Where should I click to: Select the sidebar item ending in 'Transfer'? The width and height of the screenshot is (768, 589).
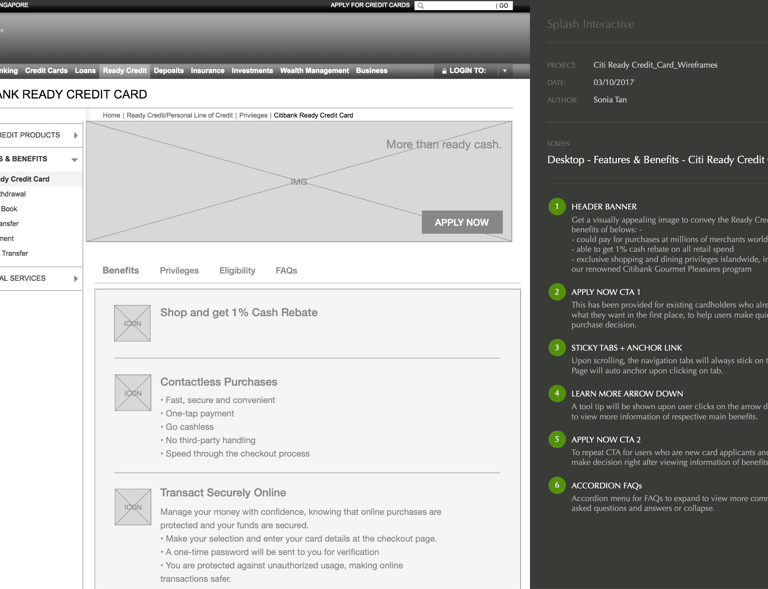[x=14, y=253]
